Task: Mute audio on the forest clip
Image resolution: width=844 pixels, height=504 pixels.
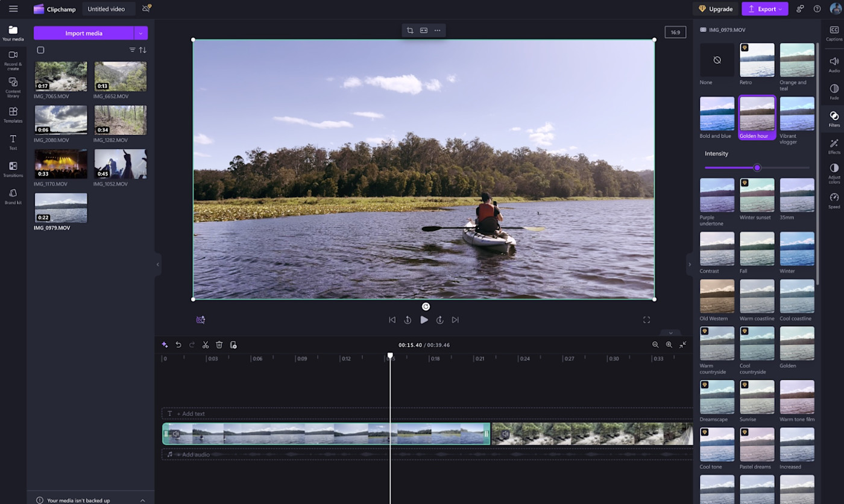Action: 505,433
